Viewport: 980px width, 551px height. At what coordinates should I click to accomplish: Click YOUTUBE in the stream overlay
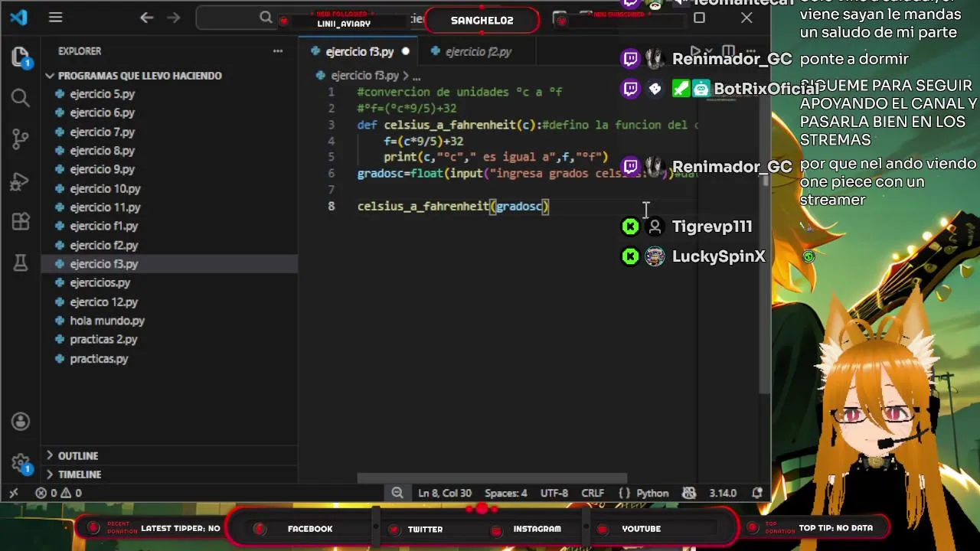pyautogui.click(x=641, y=529)
